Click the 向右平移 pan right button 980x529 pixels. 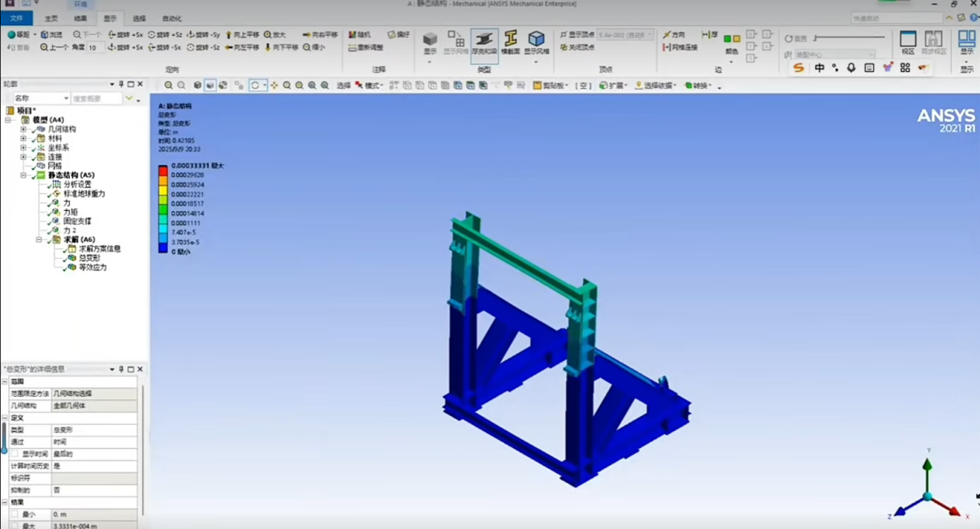tap(319, 35)
